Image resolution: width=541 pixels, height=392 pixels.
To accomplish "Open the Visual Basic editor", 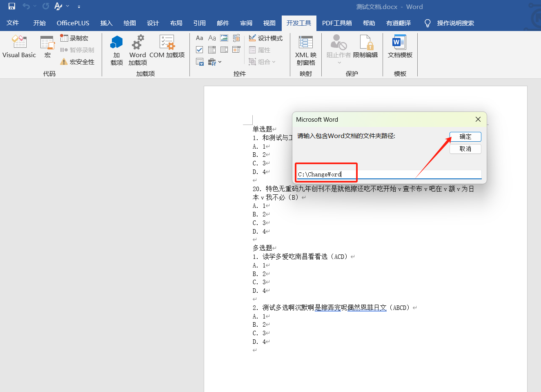I will tap(19, 47).
